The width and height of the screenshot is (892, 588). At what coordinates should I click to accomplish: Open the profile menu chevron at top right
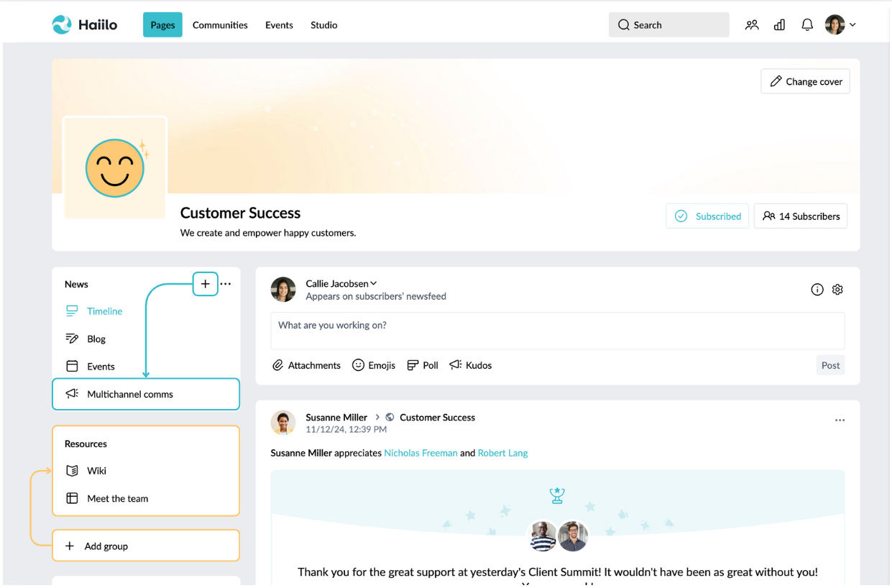(851, 24)
